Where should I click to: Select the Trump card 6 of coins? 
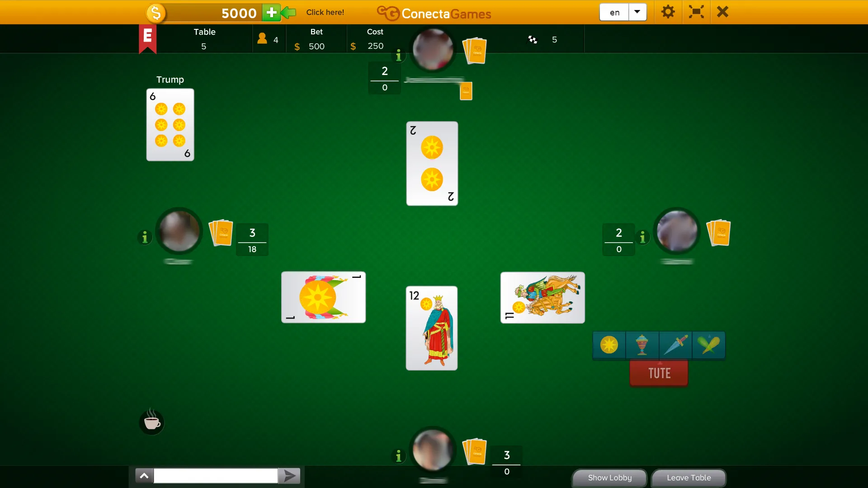(170, 123)
